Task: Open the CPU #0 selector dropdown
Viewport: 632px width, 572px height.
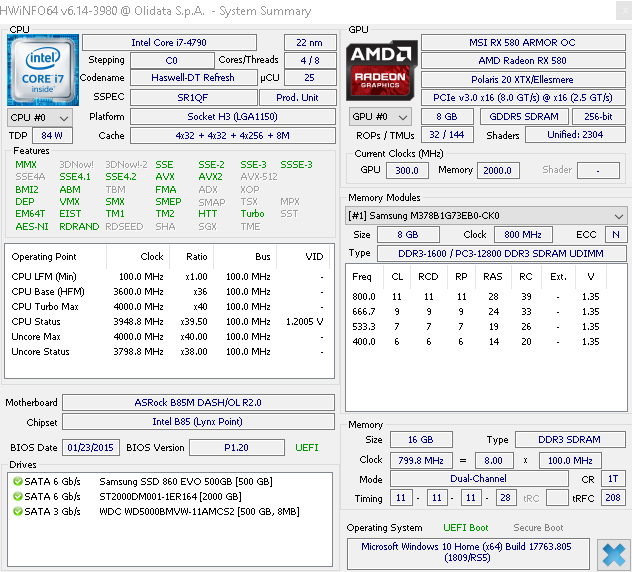Action: tap(40, 118)
